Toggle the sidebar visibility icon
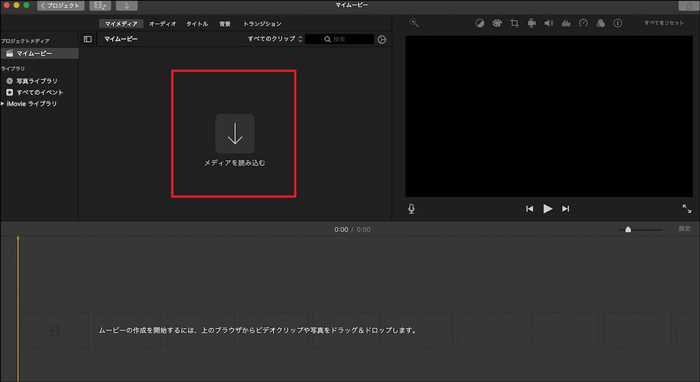700x382 pixels. pos(88,39)
